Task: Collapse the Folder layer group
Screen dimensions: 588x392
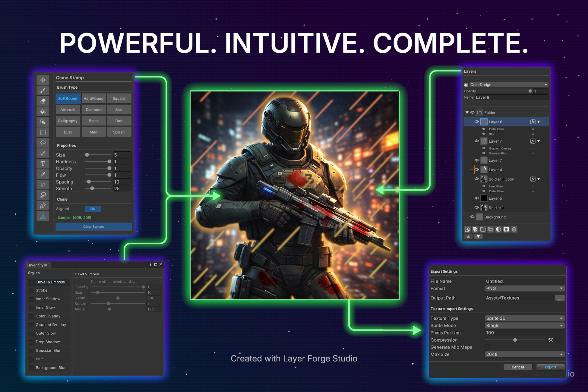Action: [467, 112]
